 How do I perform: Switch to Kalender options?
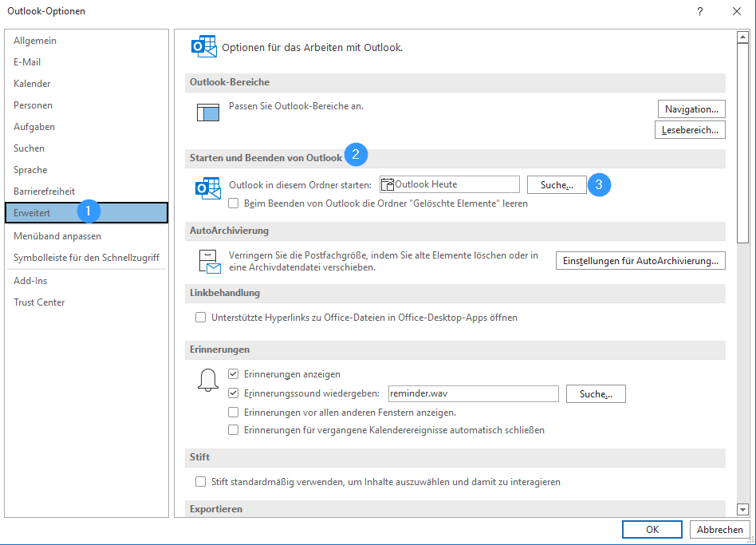(x=87, y=84)
